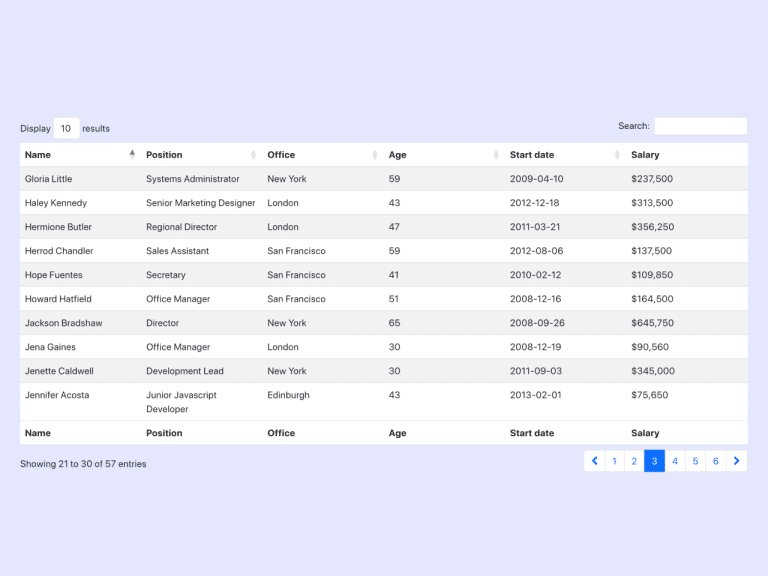
Task: Navigate to page 2
Action: click(635, 461)
